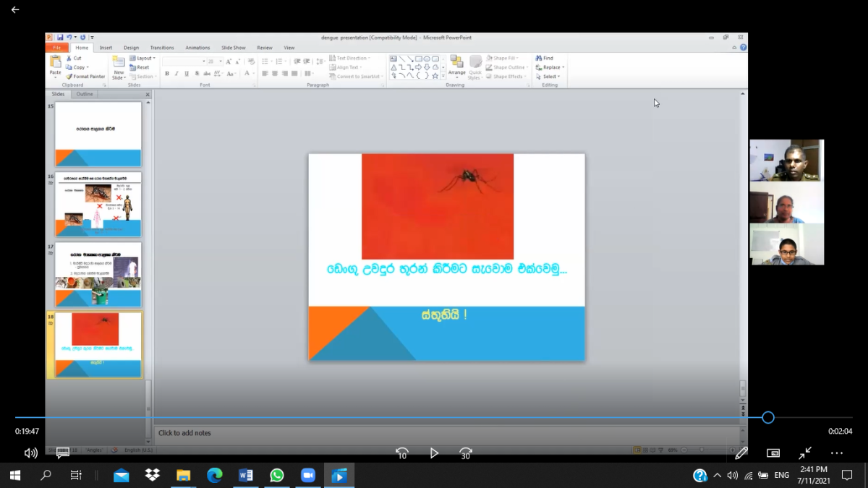Play the video

(x=434, y=453)
